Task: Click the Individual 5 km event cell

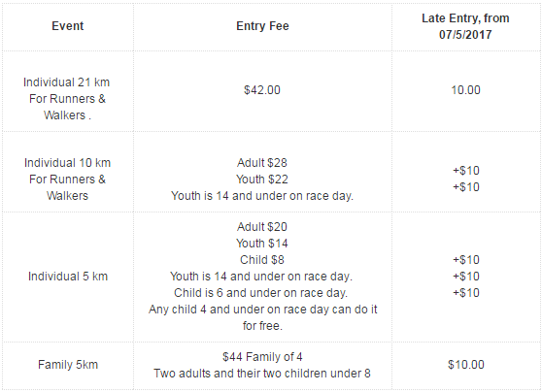Action: pyautogui.click(x=68, y=277)
